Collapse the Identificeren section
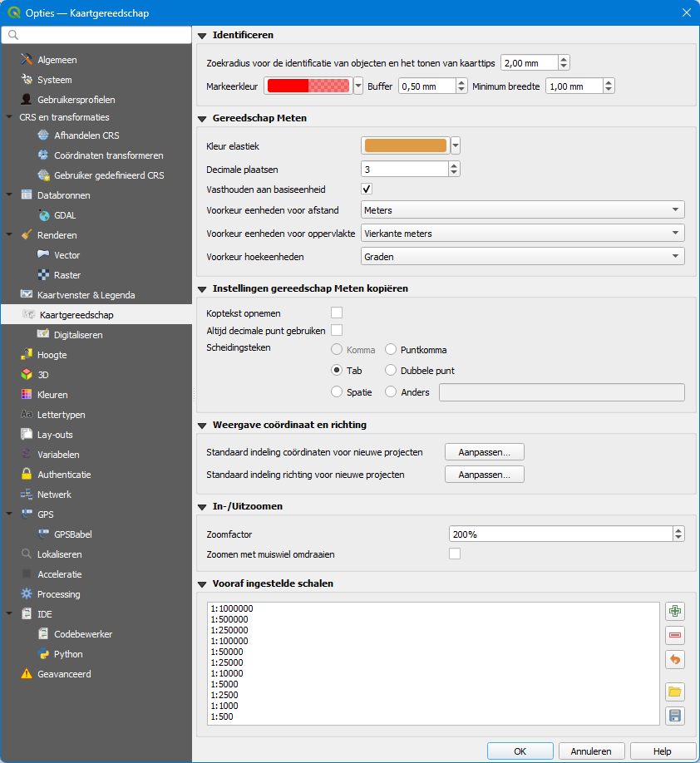The height and width of the screenshot is (763, 700). pyautogui.click(x=203, y=36)
